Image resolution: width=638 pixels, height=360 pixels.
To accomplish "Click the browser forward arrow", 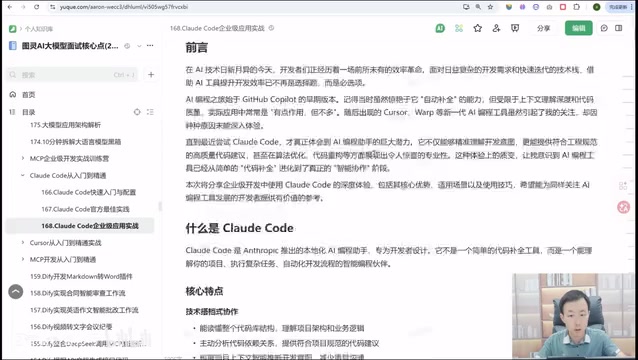I will [23, 7].
